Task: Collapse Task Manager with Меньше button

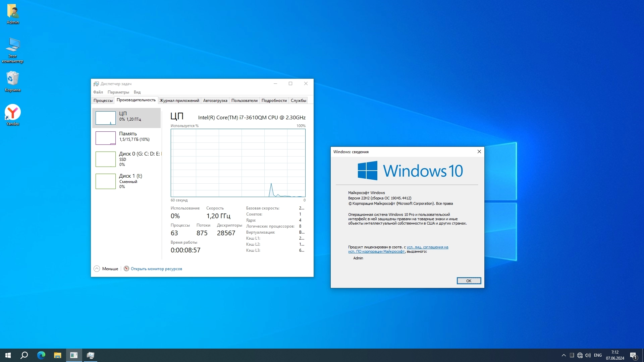Action: (x=106, y=269)
